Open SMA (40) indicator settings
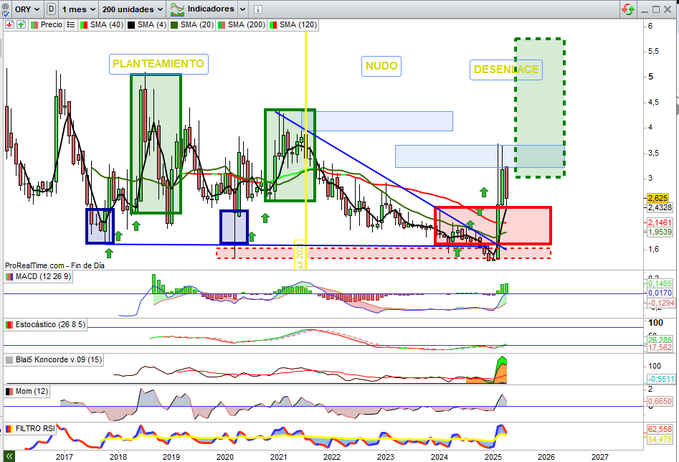 (x=106, y=25)
